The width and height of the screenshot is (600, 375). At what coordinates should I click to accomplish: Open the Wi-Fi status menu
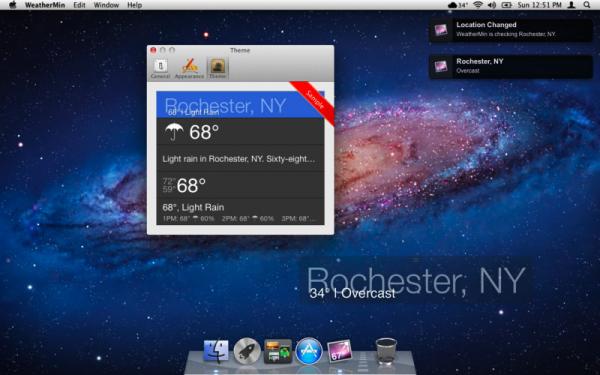478,5
